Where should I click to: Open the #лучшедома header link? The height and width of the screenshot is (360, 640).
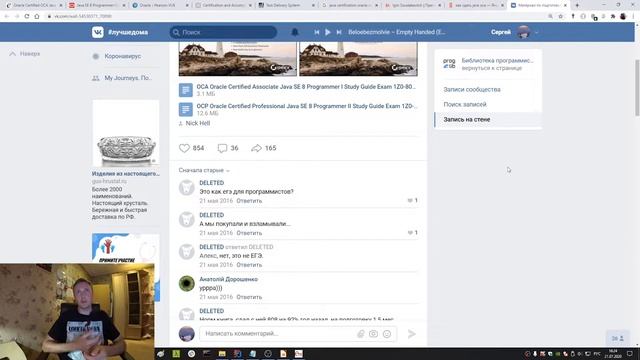[128, 32]
